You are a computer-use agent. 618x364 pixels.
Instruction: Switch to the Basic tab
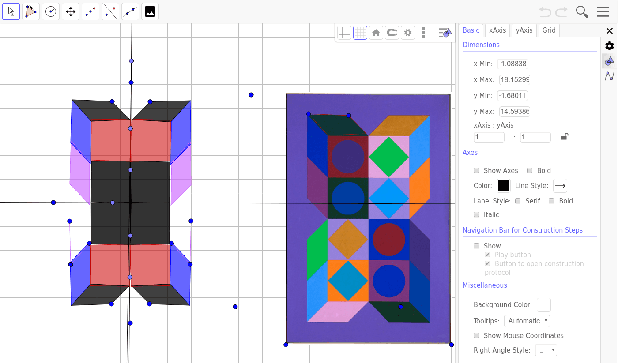(x=471, y=30)
